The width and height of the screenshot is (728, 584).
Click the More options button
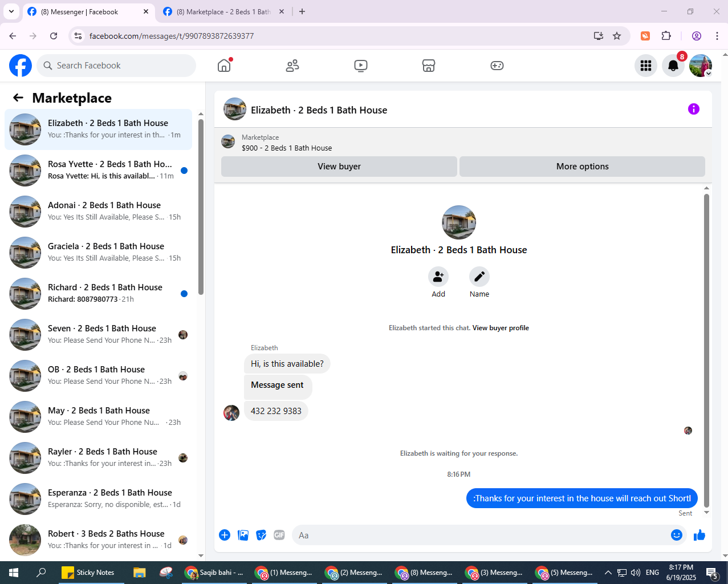583,167
